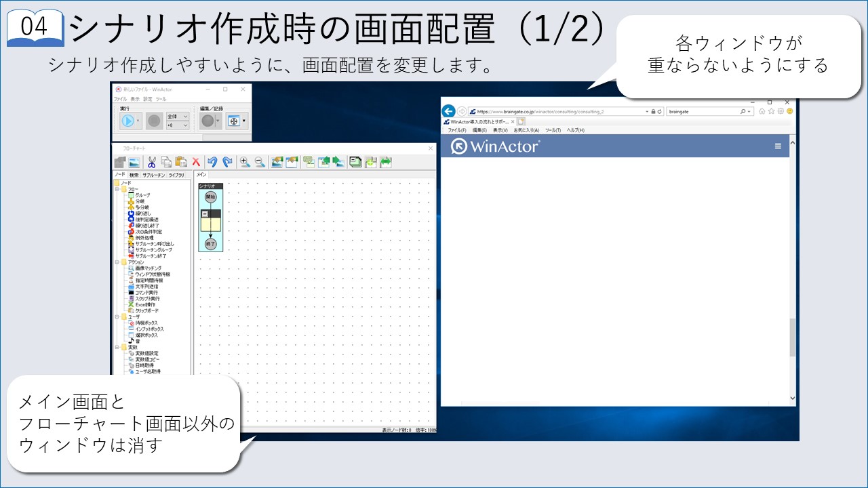Image resolution: width=868 pixels, height=488 pixels.
Task: Open hamburger menu on WinActor site
Action: pyautogui.click(x=778, y=146)
